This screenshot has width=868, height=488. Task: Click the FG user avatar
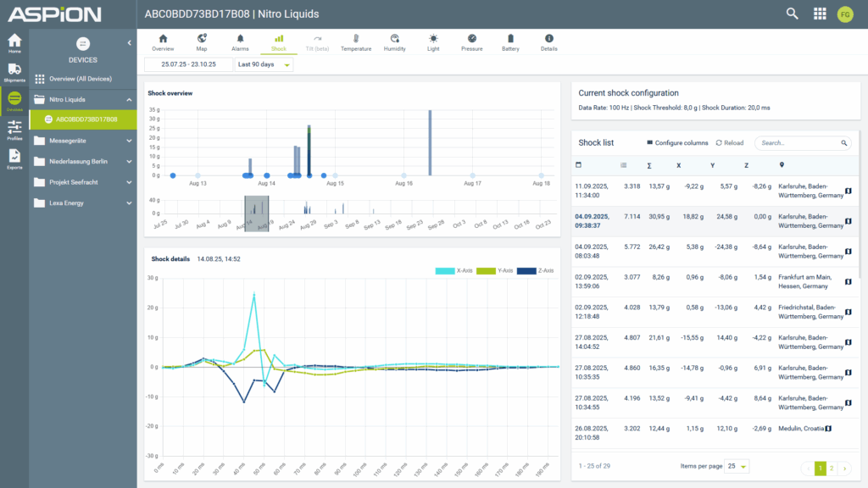844,14
